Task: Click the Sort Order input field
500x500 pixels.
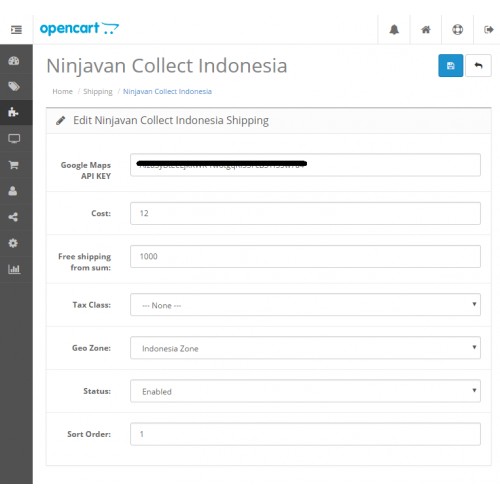Action: tap(305, 434)
